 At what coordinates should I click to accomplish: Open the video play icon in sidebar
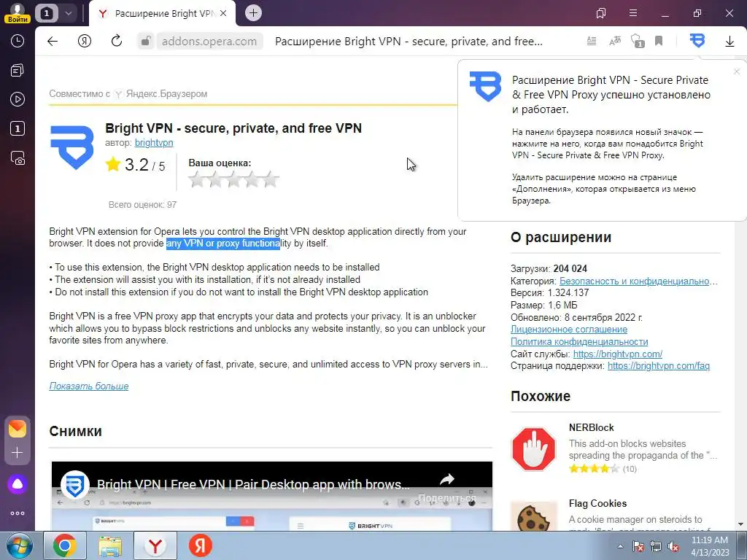(18, 99)
